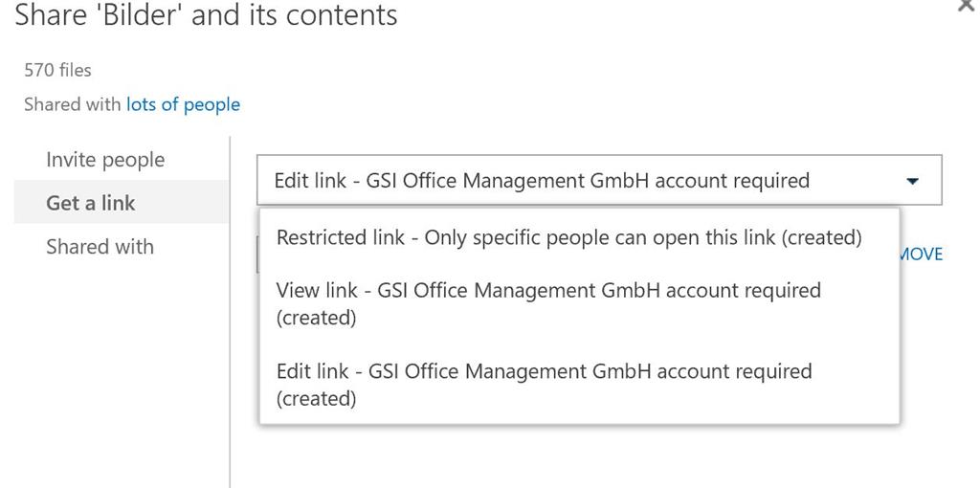Viewport: 980px width, 488px height.
Task: Click the link type combo box text
Action: pos(541,181)
